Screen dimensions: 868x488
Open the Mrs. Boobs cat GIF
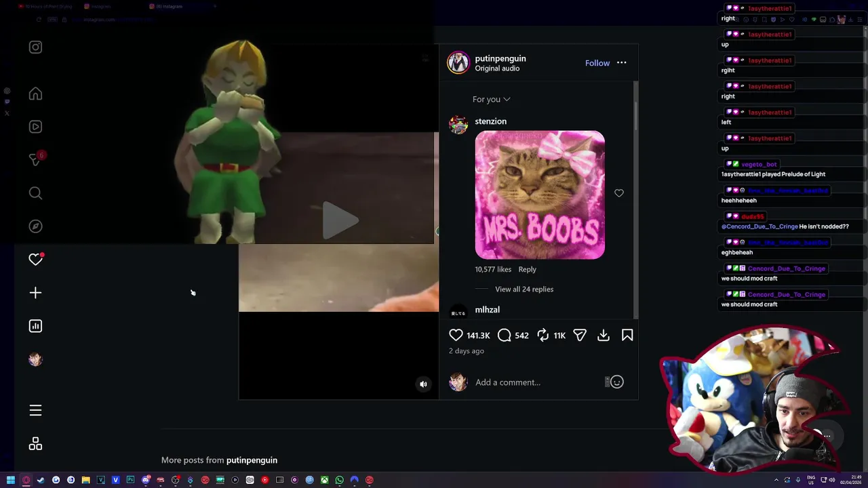[540, 195]
